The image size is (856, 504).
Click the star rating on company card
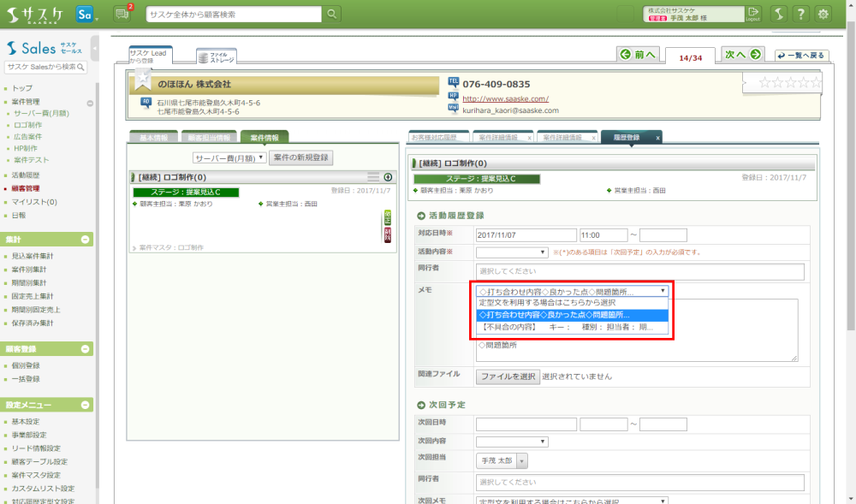click(x=791, y=83)
